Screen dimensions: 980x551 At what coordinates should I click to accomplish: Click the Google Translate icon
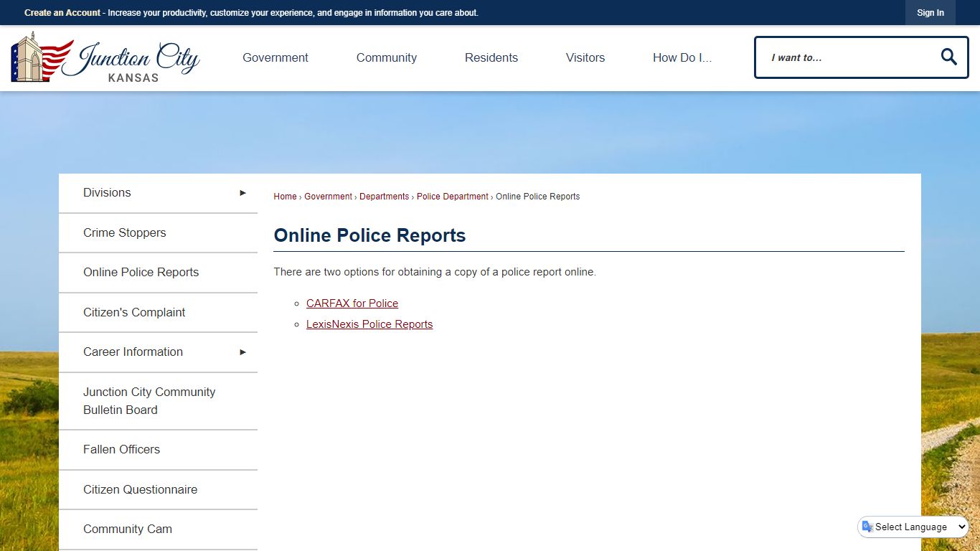pyautogui.click(x=867, y=527)
